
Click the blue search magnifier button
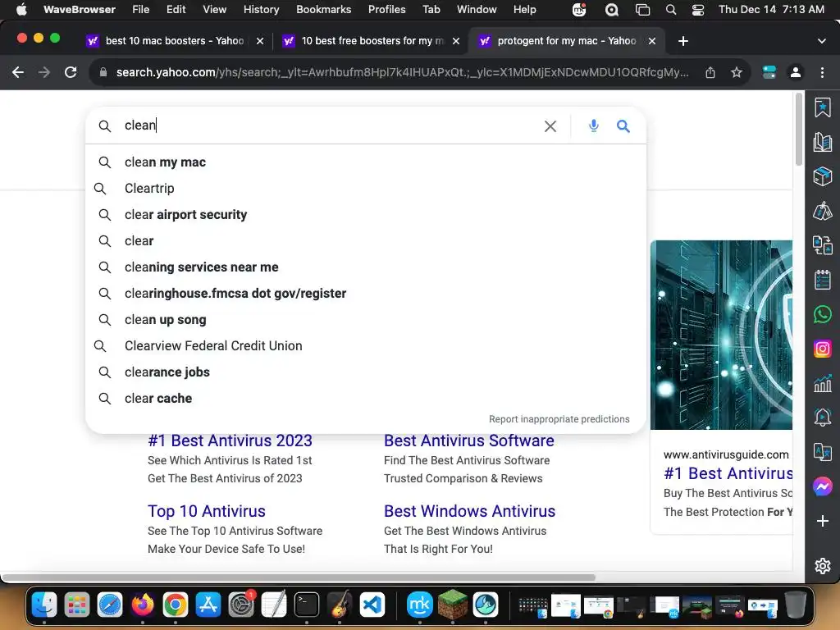coord(623,126)
